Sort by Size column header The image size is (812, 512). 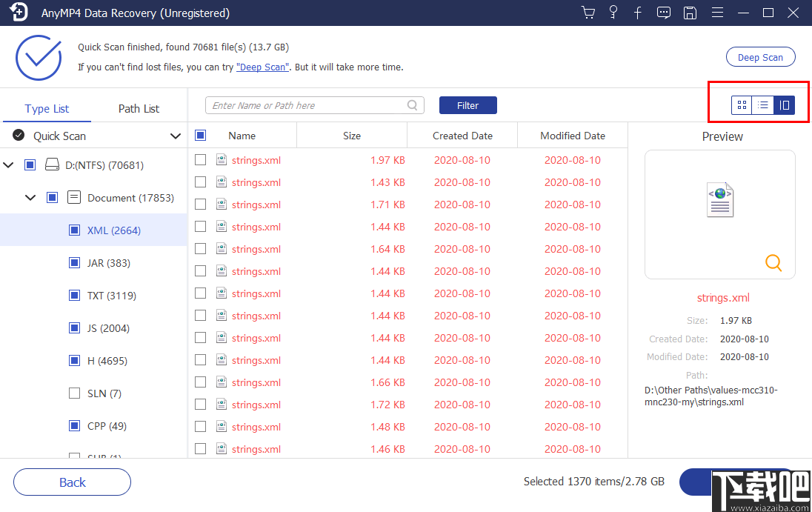352,136
